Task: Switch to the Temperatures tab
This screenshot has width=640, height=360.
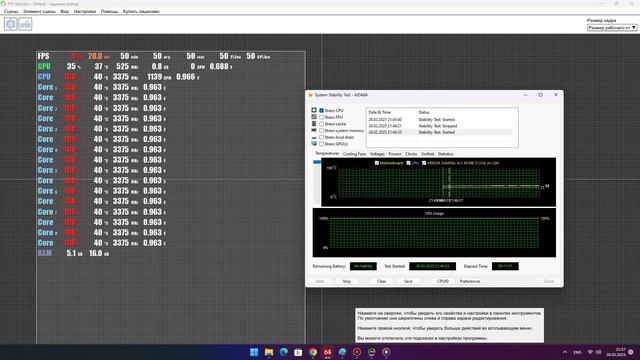Action: point(327,153)
